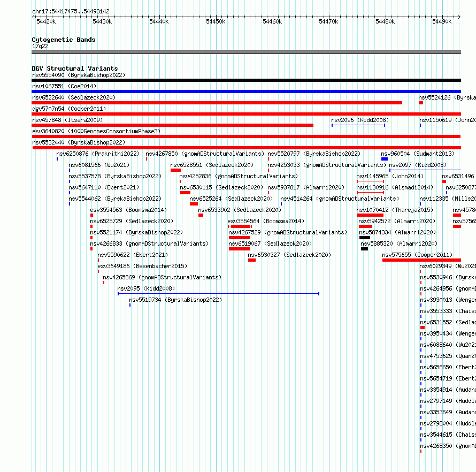Select the nsv1067551 (Coe2014) variant label

click(x=64, y=86)
